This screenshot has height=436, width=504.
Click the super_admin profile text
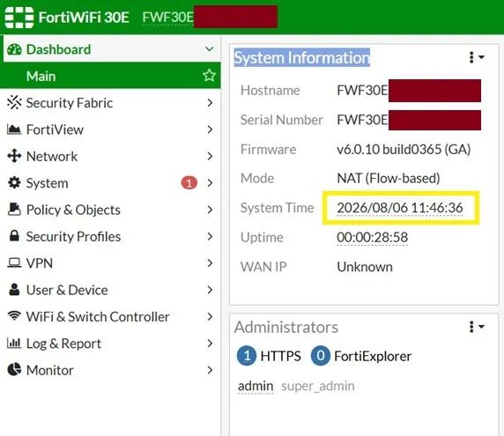318,386
